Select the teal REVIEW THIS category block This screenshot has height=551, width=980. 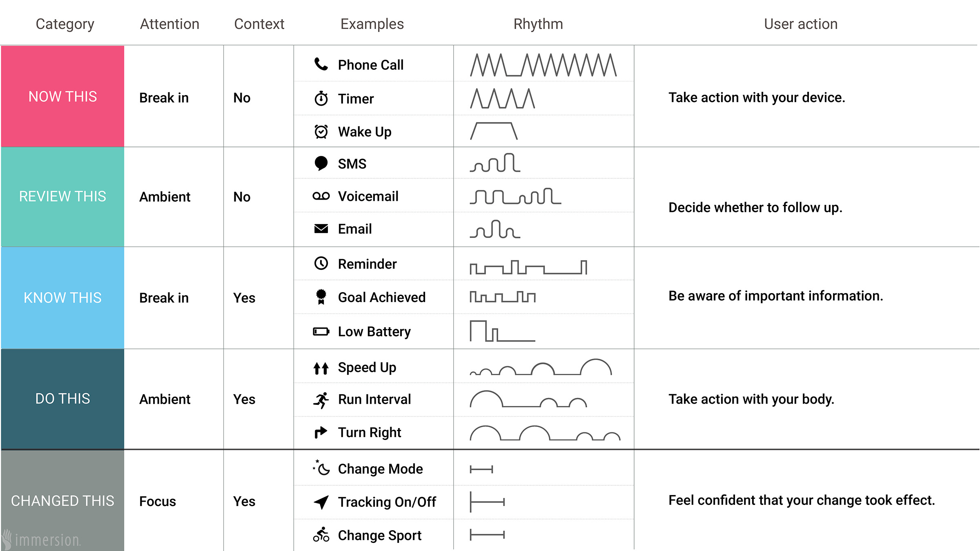[x=62, y=196]
